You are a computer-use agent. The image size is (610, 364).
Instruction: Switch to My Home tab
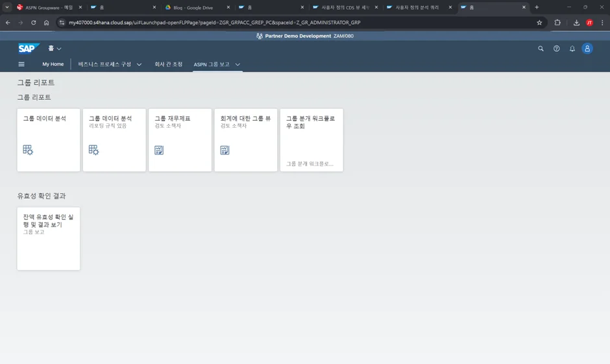[x=53, y=64]
